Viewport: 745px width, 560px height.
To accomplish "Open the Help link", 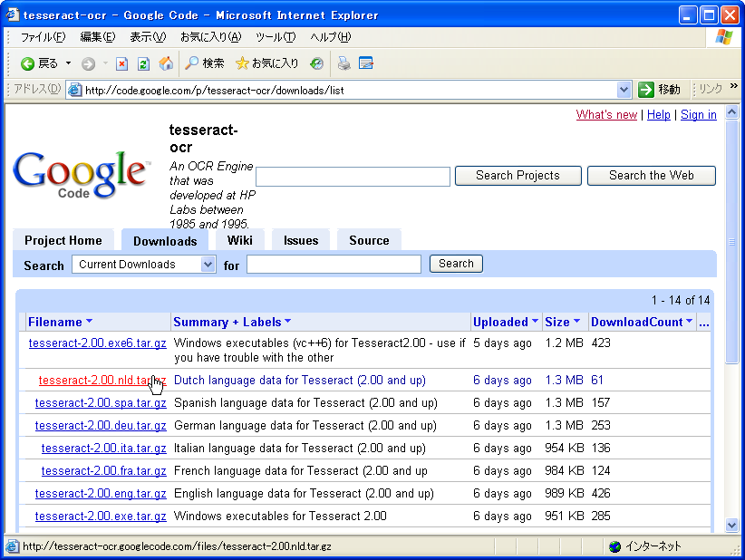I will (x=659, y=114).
